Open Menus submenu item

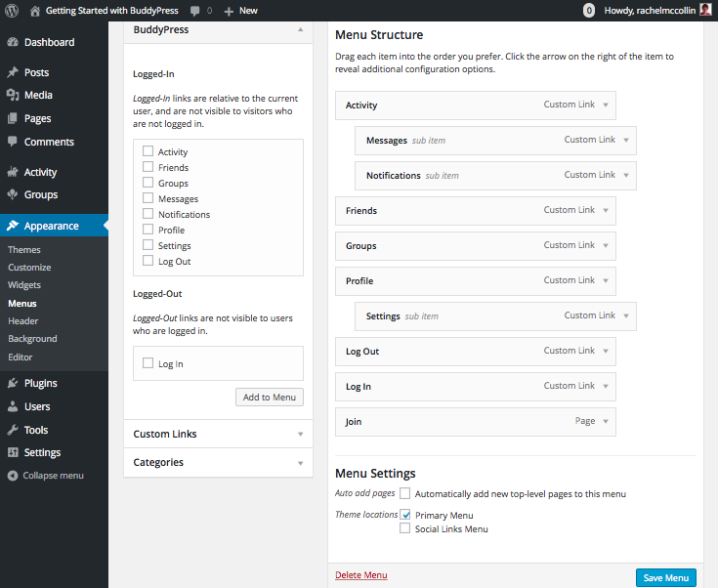pyautogui.click(x=21, y=303)
